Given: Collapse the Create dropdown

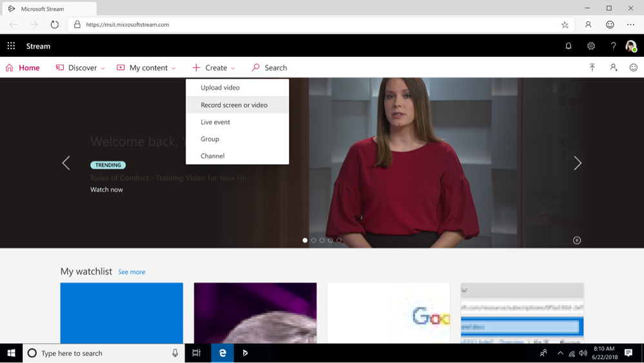Looking at the screenshot, I should tap(214, 68).
